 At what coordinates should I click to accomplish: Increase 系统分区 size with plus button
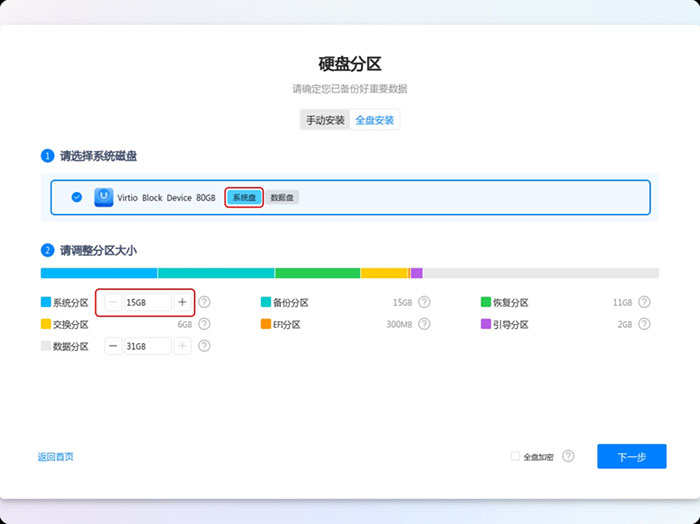click(x=182, y=302)
